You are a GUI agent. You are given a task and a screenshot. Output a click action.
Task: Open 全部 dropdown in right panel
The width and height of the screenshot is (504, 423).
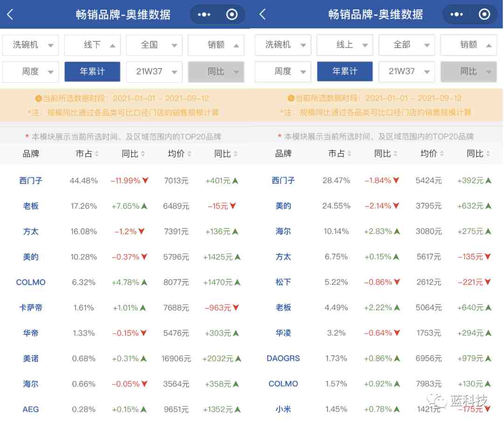click(x=406, y=45)
